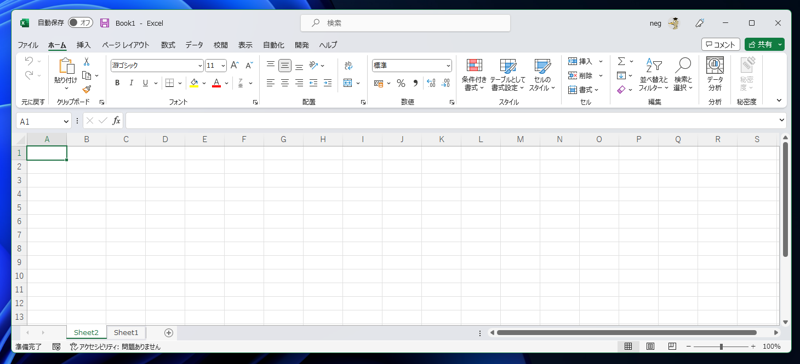Image resolution: width=800 pixels, height=364 pixels.
Task: Switch to Sheet1 tab
Action: pos(126,332)
